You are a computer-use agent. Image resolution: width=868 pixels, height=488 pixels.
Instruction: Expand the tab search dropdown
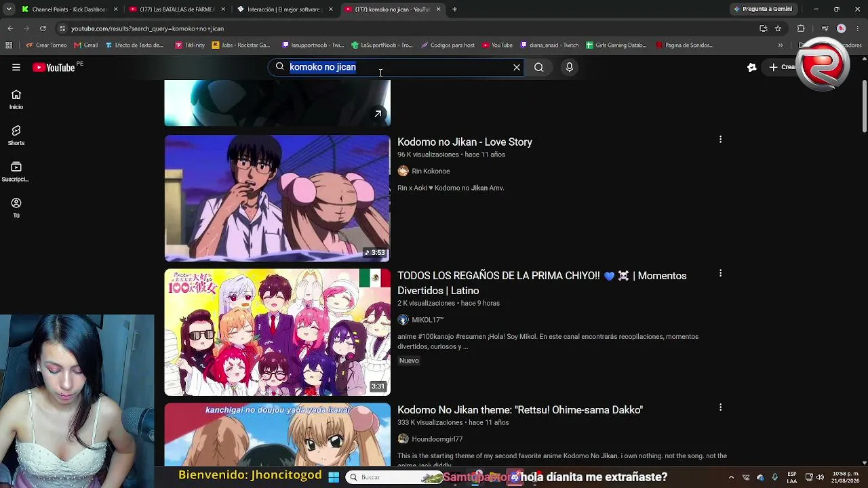pyautogui.click(x=8, y=9)
